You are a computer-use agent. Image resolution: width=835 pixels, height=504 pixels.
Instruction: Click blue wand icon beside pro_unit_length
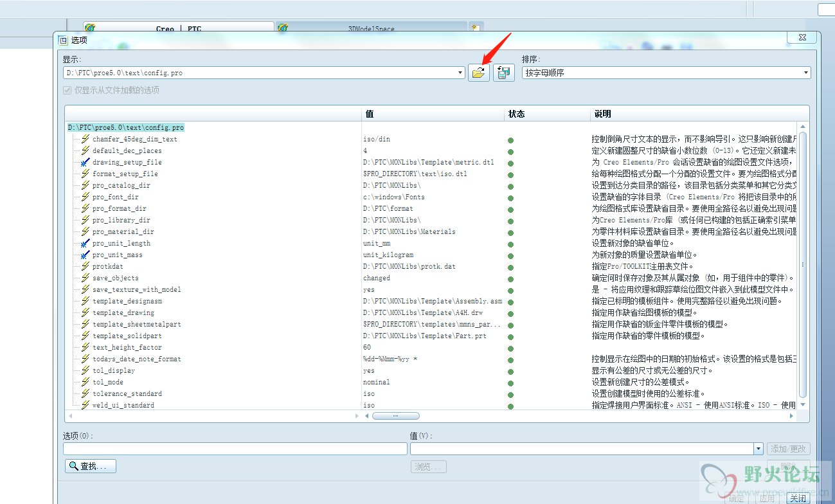(x=85, y=243)
